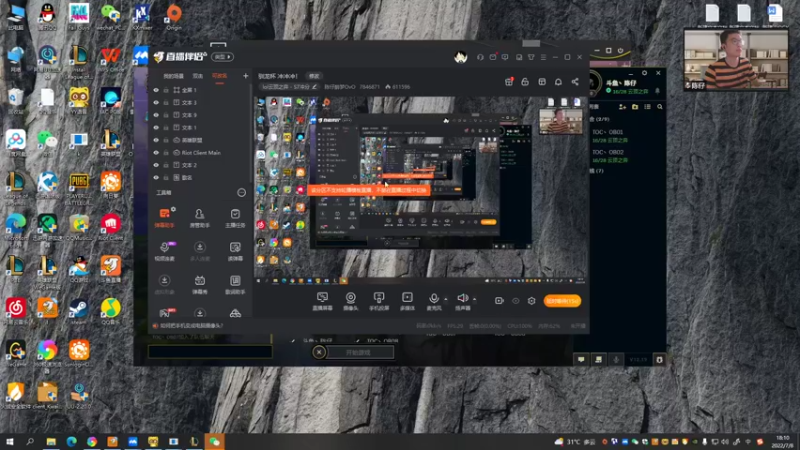Select the Riot Client Main source row
The image size is (800, 450).
coord(201,153)
